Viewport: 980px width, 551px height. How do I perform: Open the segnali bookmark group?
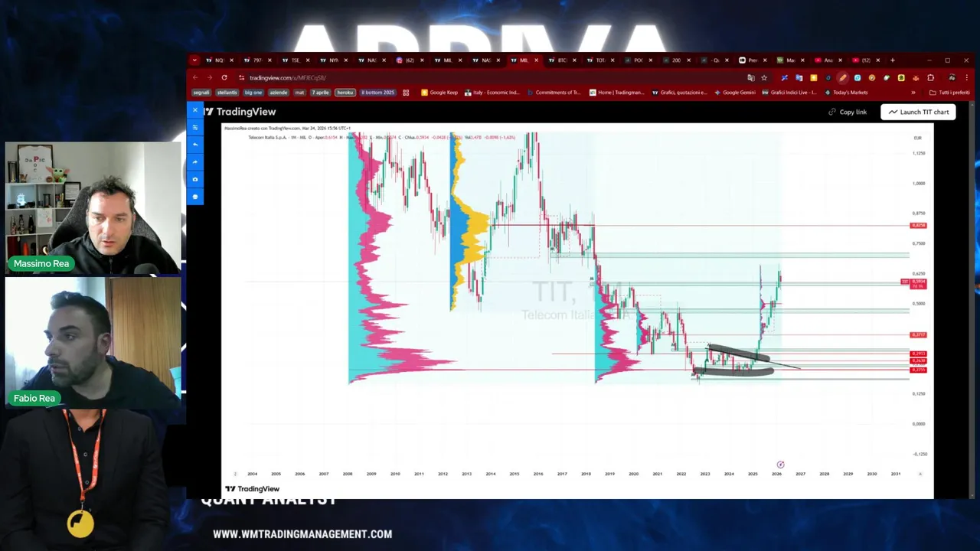[201, 93]
